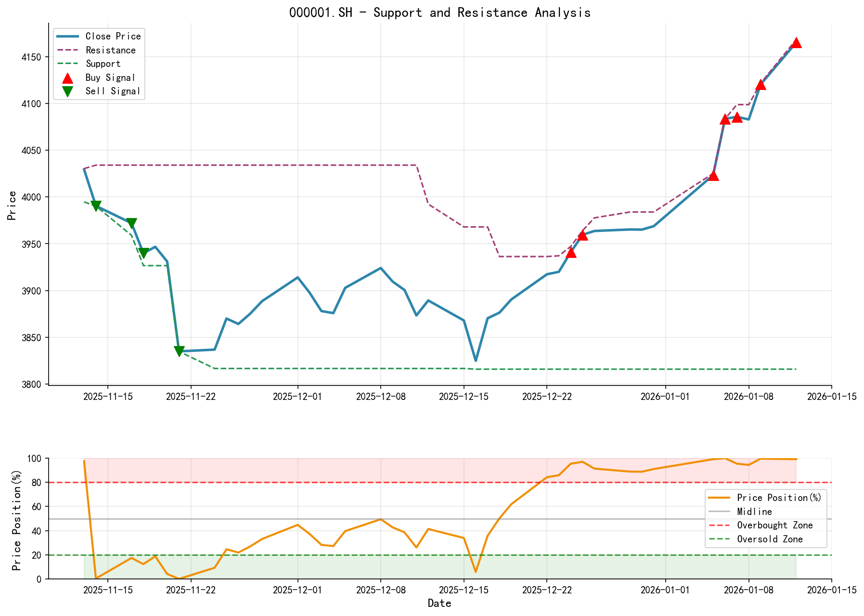864x616 pixels.
Task: Click the green sell triangle near 2025-11-22
Action: tap(179, 349)
